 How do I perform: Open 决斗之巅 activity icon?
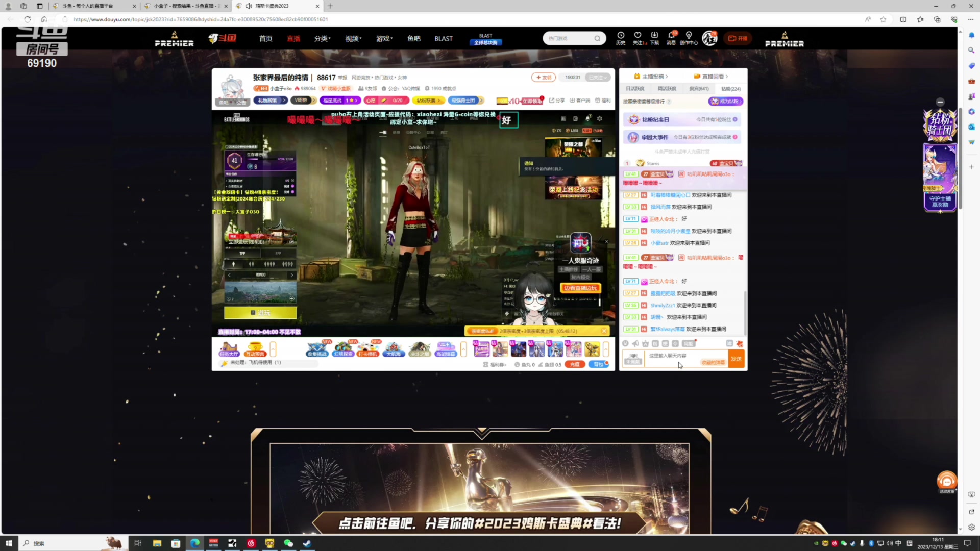420,349
